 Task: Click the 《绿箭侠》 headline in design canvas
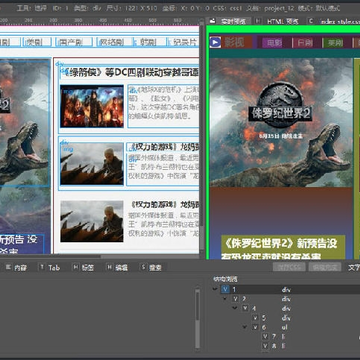pyautogui.click(x=130, y=73)
